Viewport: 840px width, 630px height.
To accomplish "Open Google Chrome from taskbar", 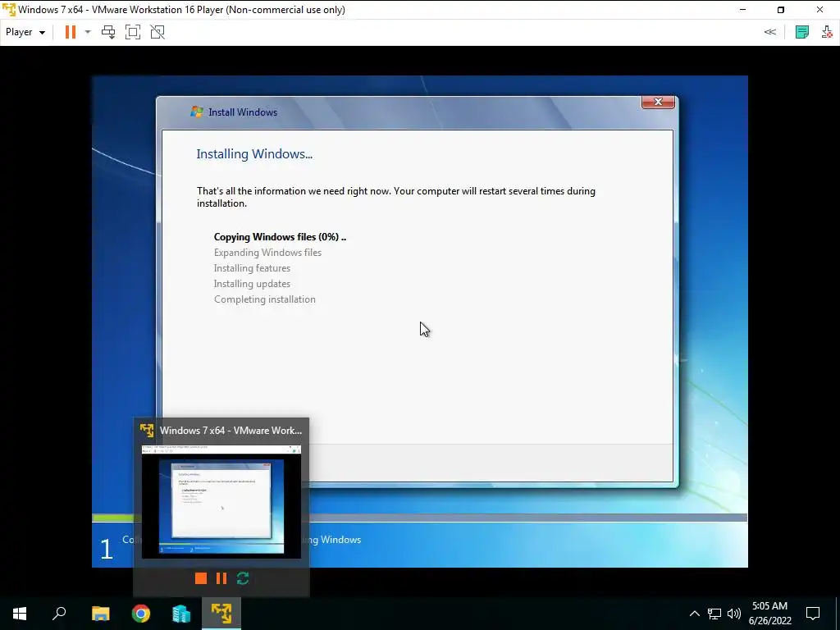I will 141,614.
